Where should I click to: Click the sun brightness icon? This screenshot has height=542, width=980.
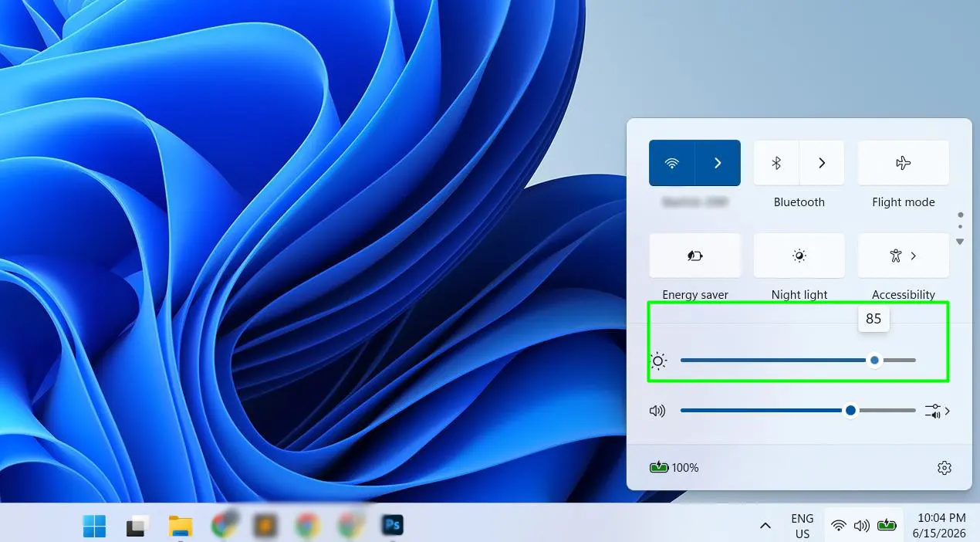coord(658,361)
